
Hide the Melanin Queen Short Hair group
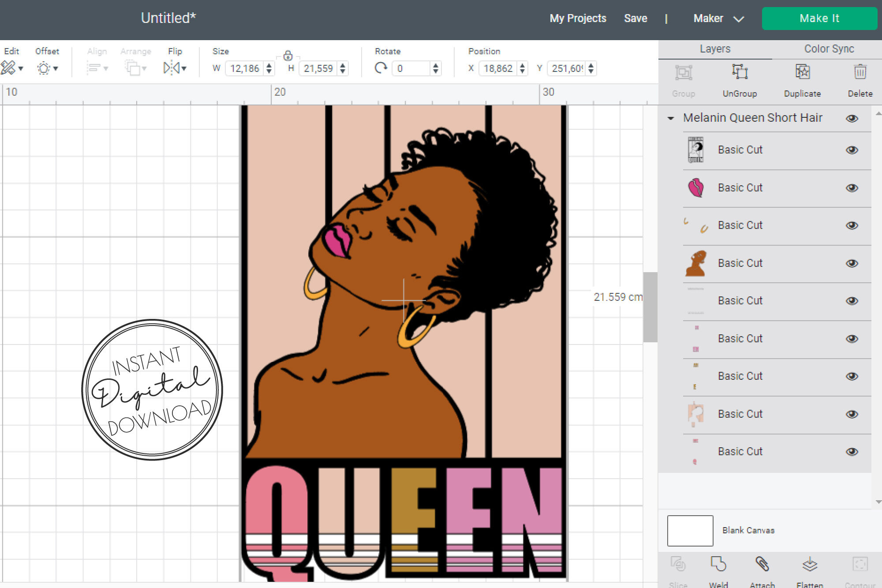coord(852,118)
